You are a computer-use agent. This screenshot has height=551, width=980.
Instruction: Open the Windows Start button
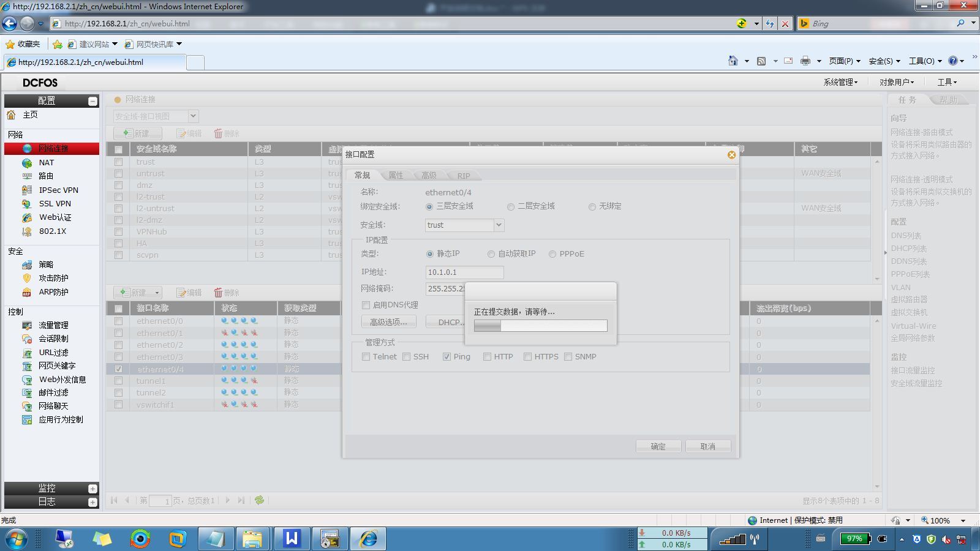click(x=17, y=539)
